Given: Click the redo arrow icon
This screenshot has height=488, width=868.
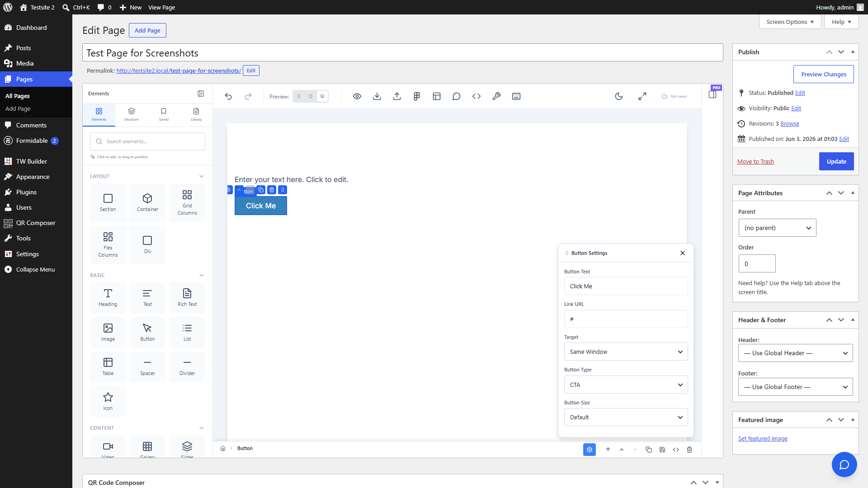Looking at the screenshot, I should click(248, 96).
